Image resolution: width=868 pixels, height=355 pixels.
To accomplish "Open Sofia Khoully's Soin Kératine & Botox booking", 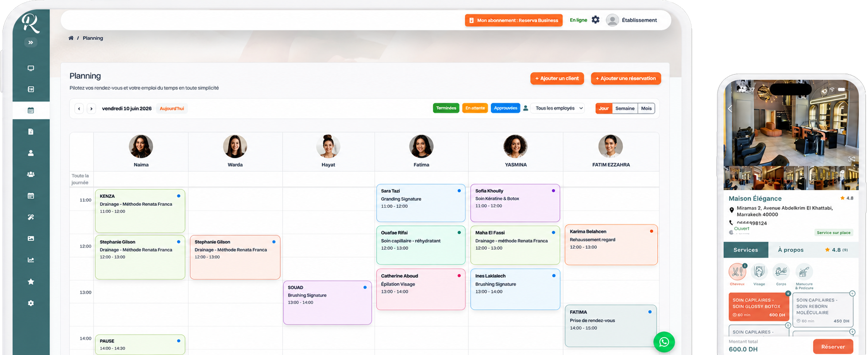I will 515,203.
